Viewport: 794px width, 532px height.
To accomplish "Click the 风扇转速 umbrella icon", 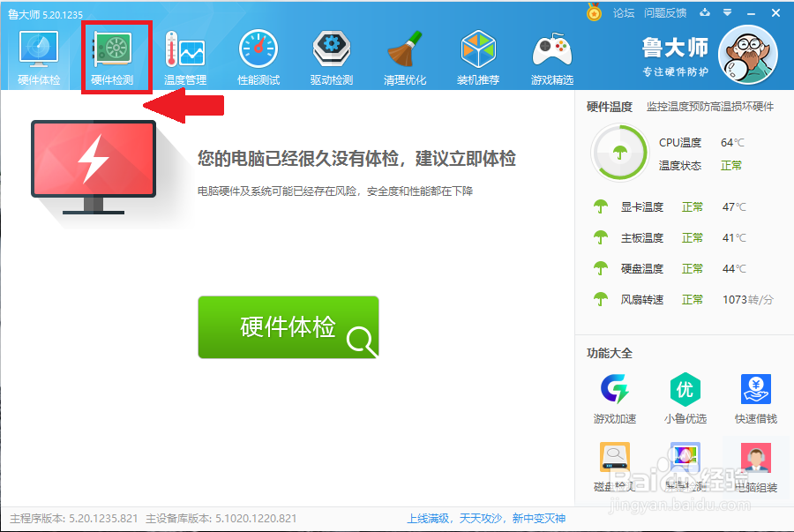I will [x=601, y=300].
